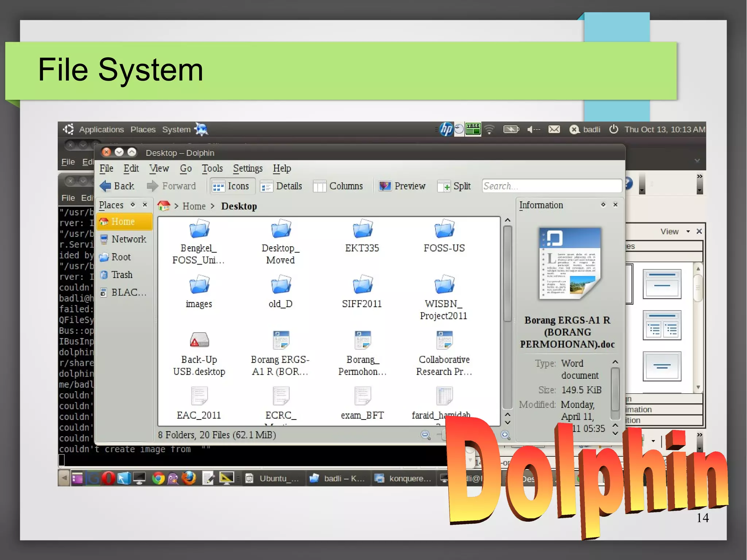Expand breadcrumb arrow before Desktop
This screenshot has width=747, height=560.
[213, 206]
